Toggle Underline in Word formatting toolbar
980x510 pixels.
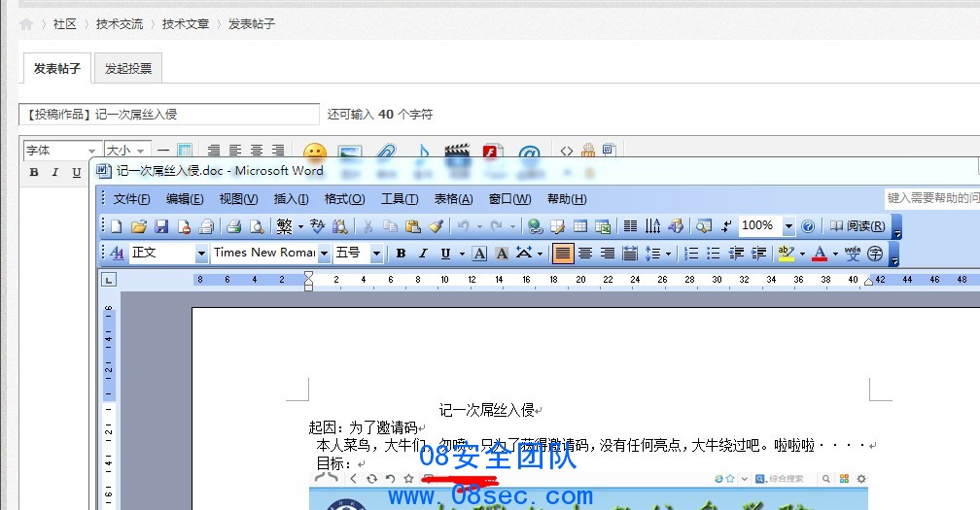pos(445,253)
